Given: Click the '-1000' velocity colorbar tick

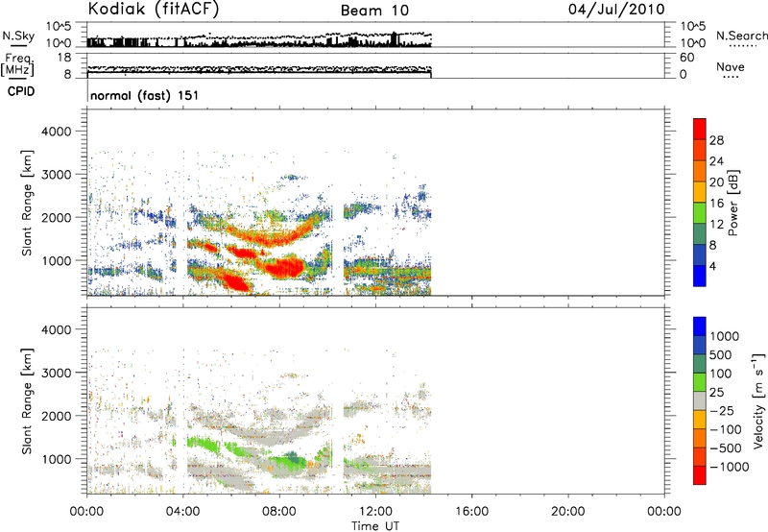Looking at the screenshot, I should 729,467.
